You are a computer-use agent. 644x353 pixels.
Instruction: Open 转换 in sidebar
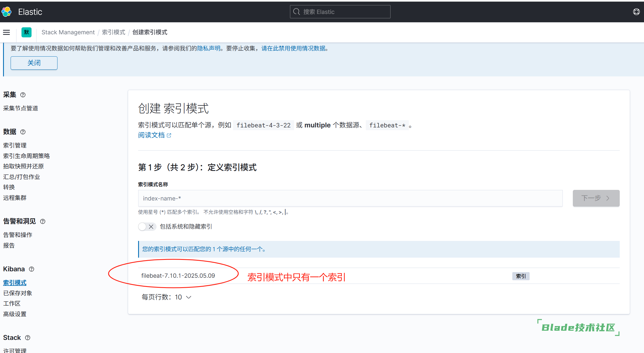coord(9,187)
